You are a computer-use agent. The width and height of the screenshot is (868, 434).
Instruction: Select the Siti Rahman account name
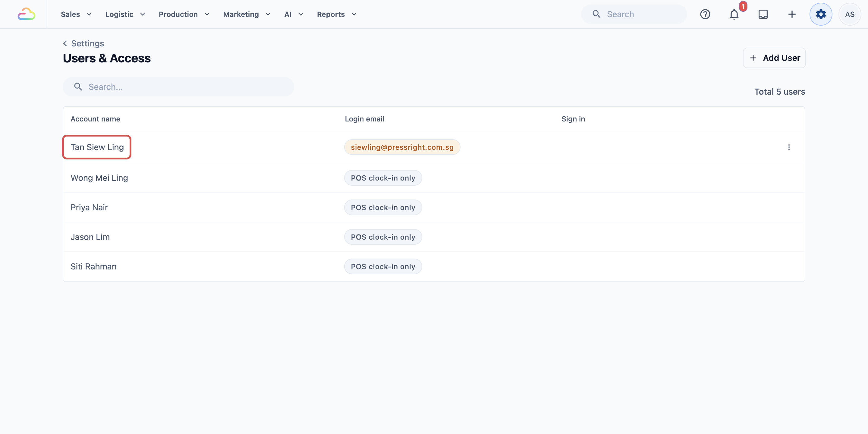coord(93,266)
